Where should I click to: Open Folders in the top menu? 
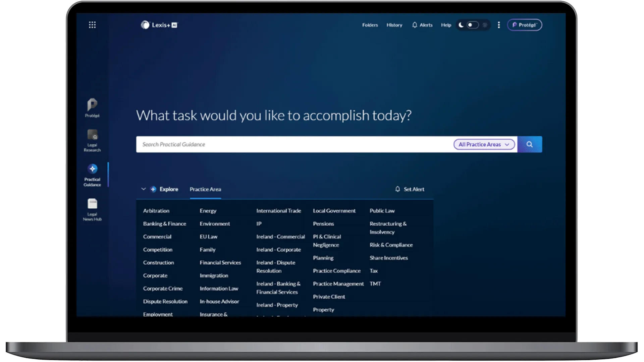click(370, 25)
